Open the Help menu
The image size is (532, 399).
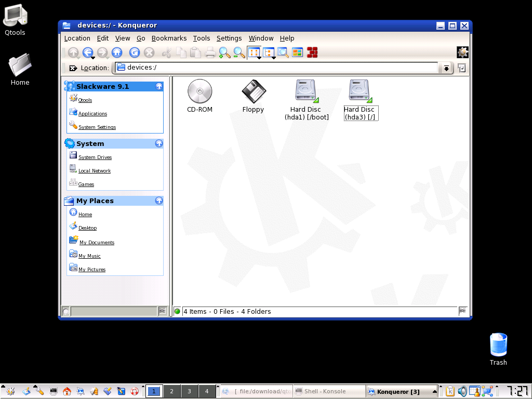pyautogui.click(x=287, y=38)
